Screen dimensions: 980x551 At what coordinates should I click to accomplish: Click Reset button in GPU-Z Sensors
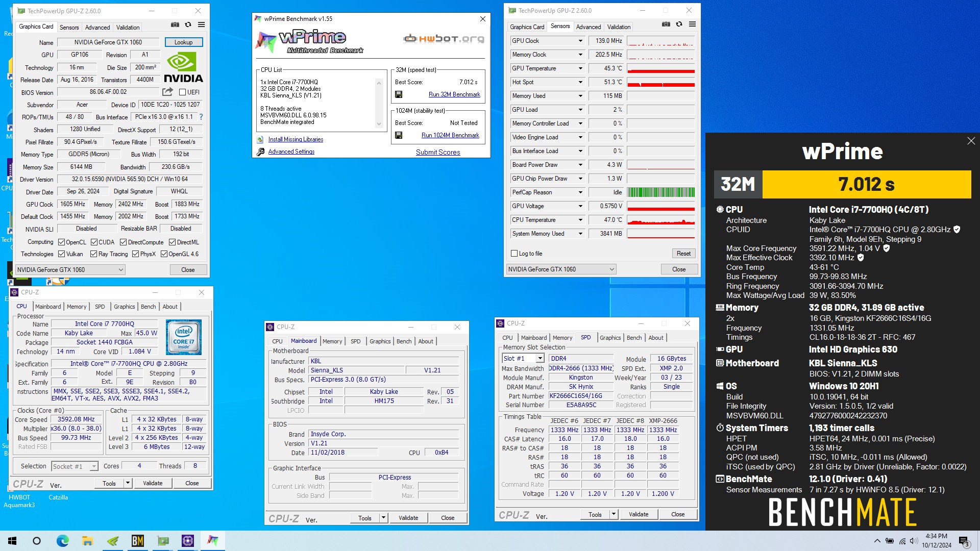pos(683,254)
